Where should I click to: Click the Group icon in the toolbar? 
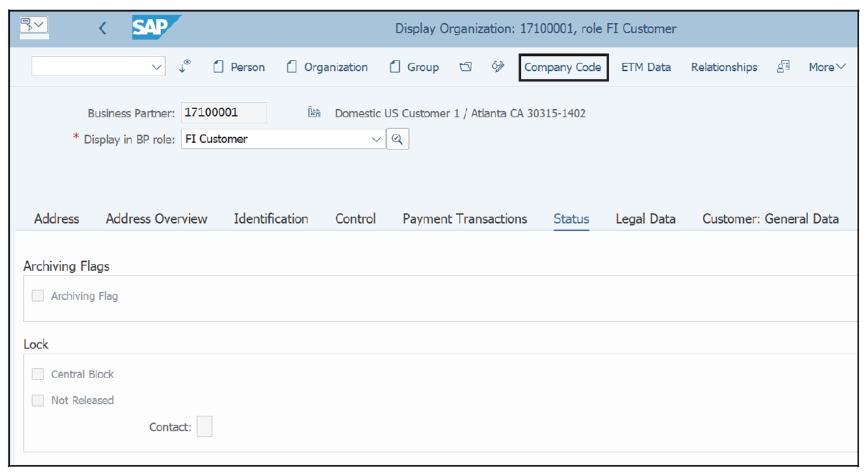pyautogui.click(x=394, y=67)
